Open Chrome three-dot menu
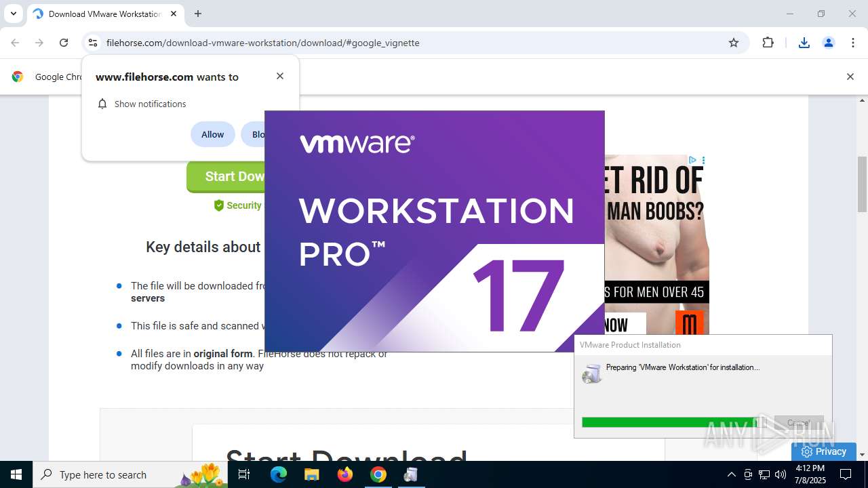868x488 pixels. point(853,43)
